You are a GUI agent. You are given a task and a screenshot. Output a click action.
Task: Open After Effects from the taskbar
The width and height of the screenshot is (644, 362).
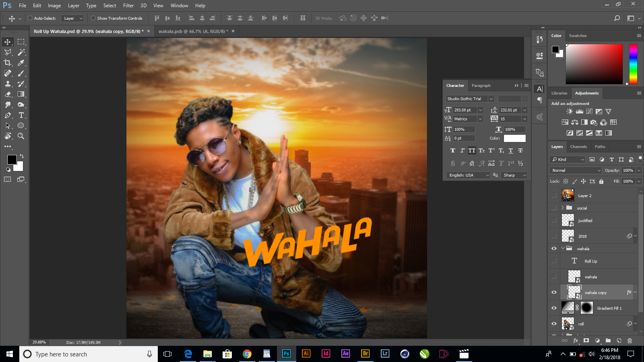pos(345,354)
